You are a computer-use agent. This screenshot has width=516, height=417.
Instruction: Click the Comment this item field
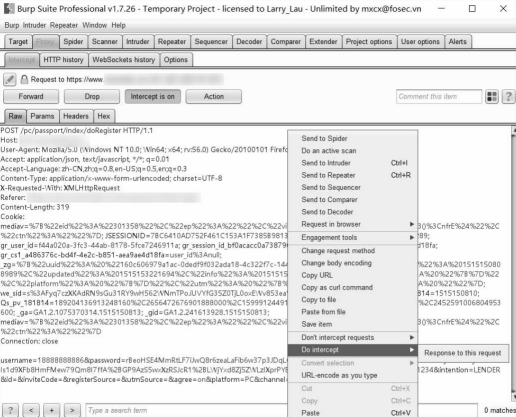(x=439, y=97)
